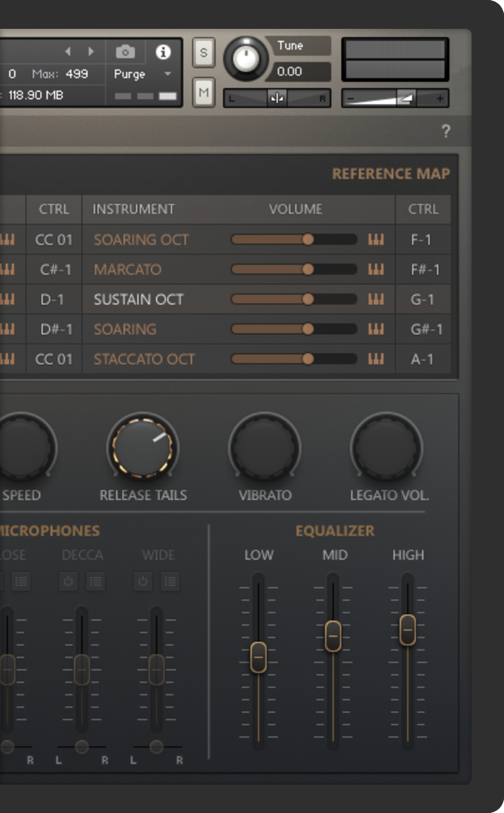The height and width of the screenshot is (813, 504).
Task: Click the camera snapshot icon
Action: 125,52
